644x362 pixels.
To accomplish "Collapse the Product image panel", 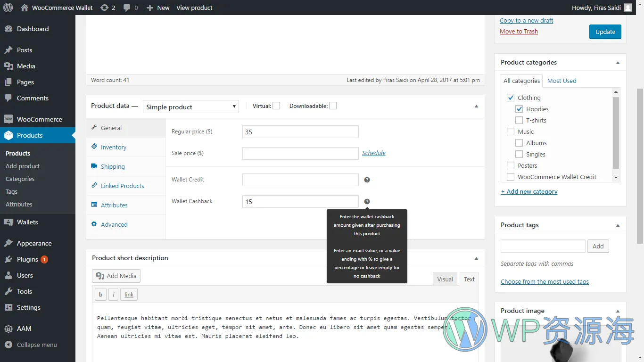I will click(x=618, y=311).
